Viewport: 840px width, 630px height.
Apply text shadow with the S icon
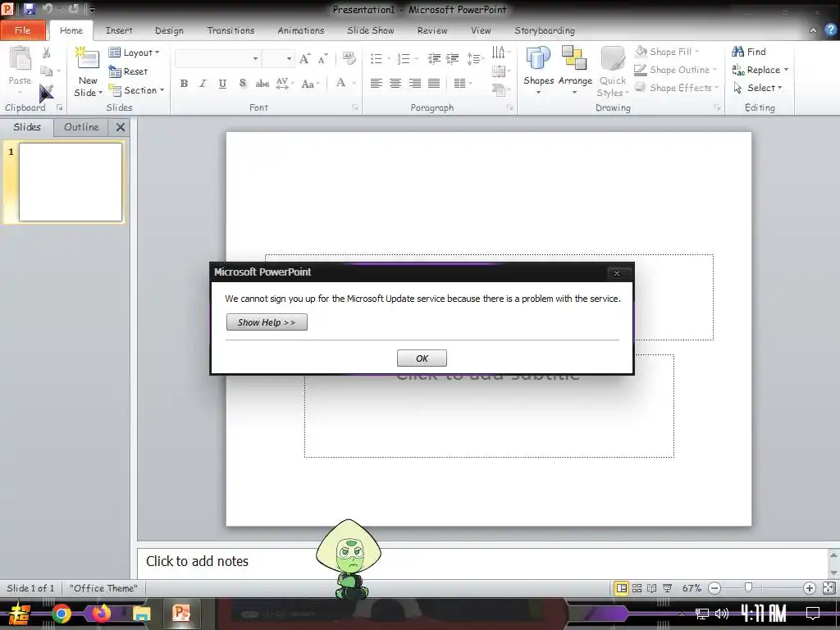click(x=243, y=83)
